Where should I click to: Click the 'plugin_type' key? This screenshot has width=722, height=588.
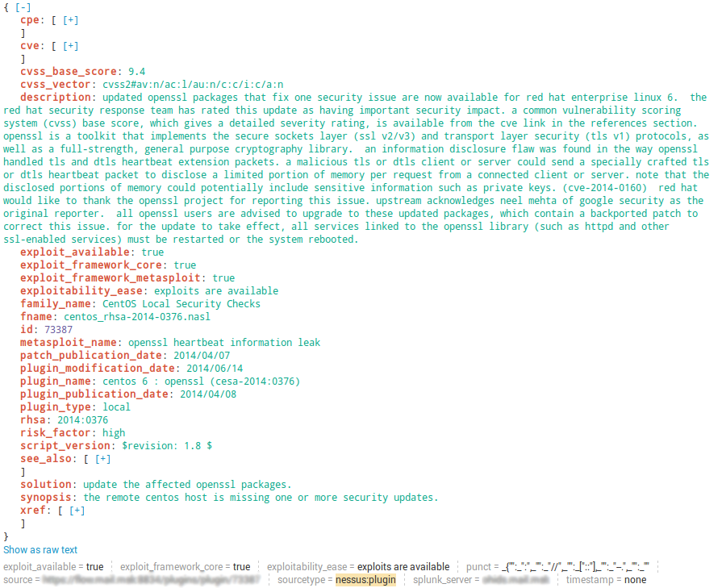tap(55, 407)
